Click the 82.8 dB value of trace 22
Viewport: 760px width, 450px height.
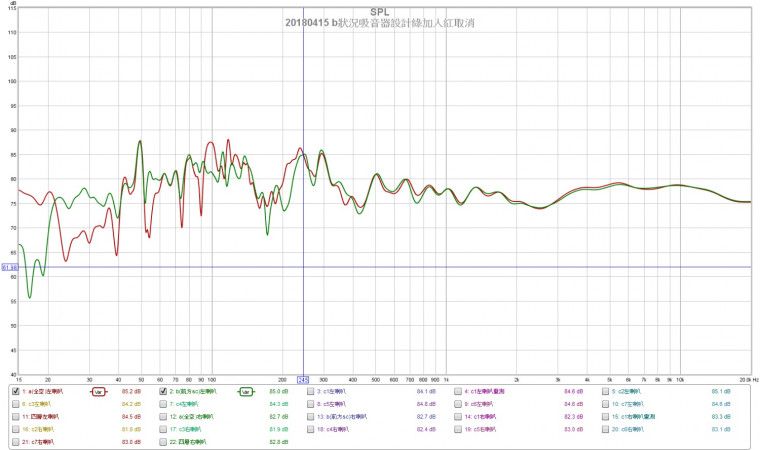click(279, 442)
